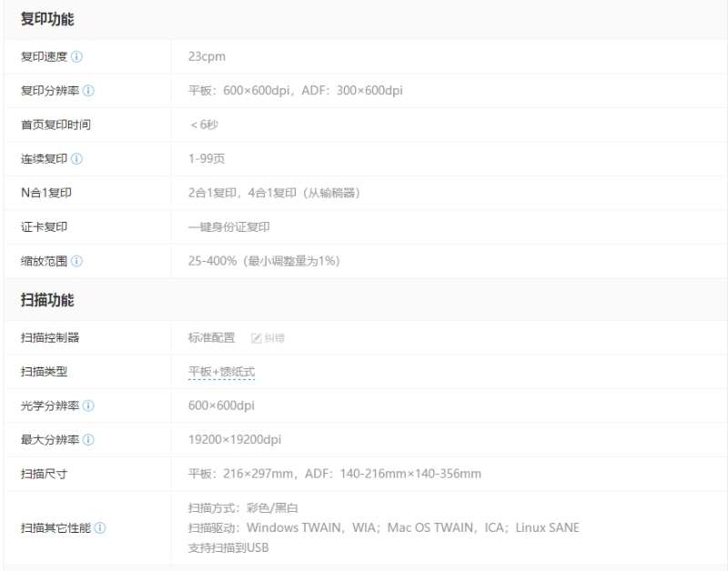Viewport: 728px width, 571px height.
Task: Show the tooltip icon for 缩放范围
Action: coord(76,262)
